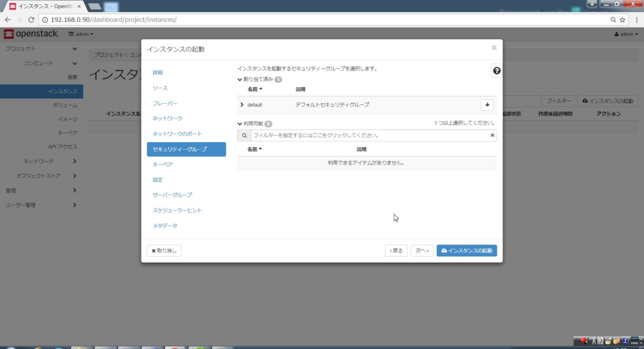Viewport: 644px width, 349px height.
Task: Close the launch instance dialog with X
Action: (494, 48)
